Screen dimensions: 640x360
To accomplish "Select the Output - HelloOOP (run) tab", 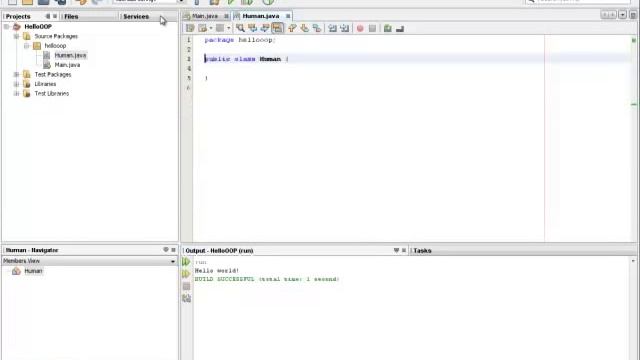I will (219, 250).
